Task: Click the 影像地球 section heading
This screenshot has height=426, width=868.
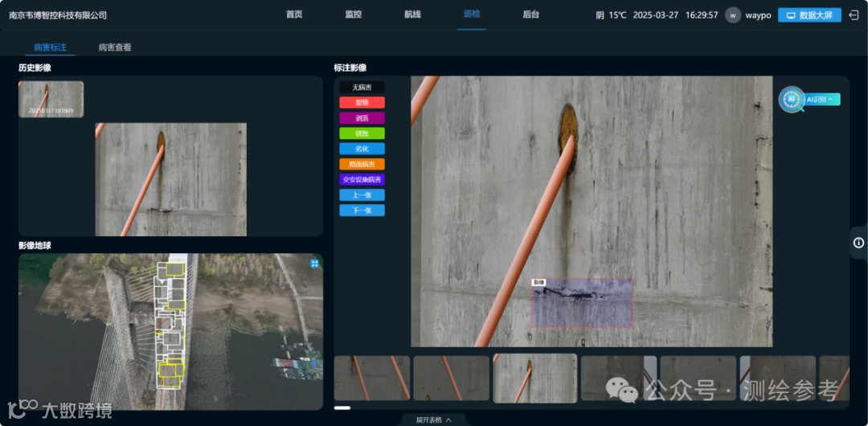Action: (x=35, y=245)
